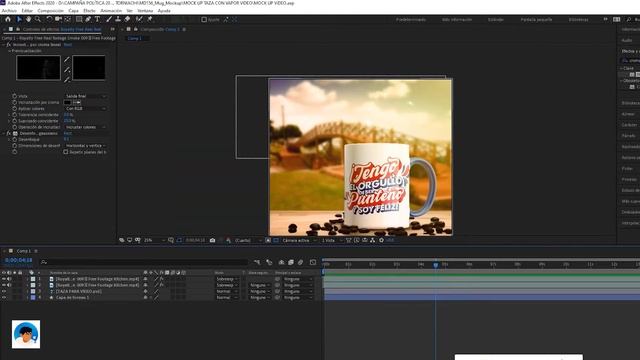Take a snapshot with camera icon
The width and height of the screenshot is (640, 360).
tap(212, 240)
